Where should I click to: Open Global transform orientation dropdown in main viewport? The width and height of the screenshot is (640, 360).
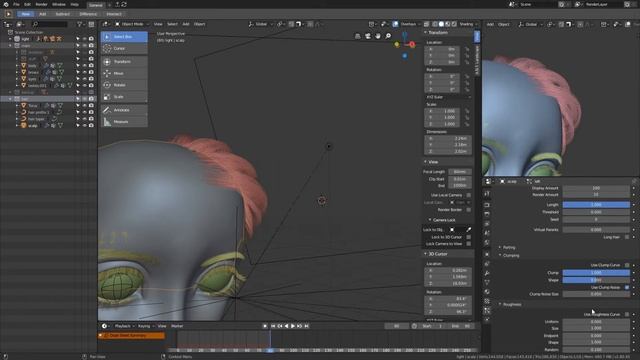(x=260, y=24)
